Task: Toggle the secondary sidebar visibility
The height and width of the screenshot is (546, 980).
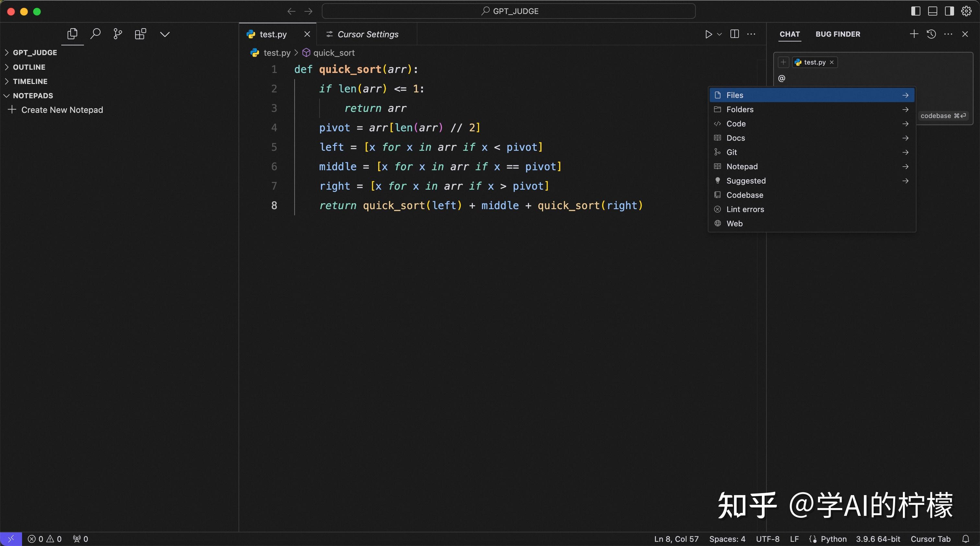Action: coord(949,11)
